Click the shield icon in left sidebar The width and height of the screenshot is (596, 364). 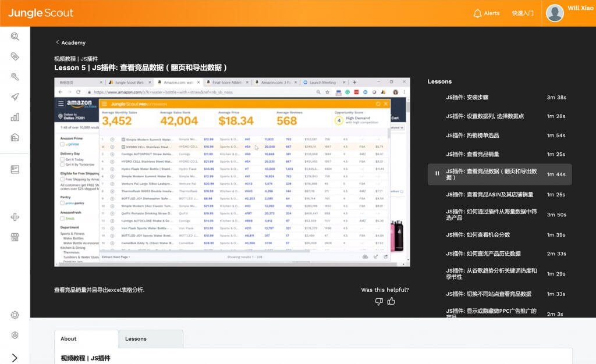point(15,335)
